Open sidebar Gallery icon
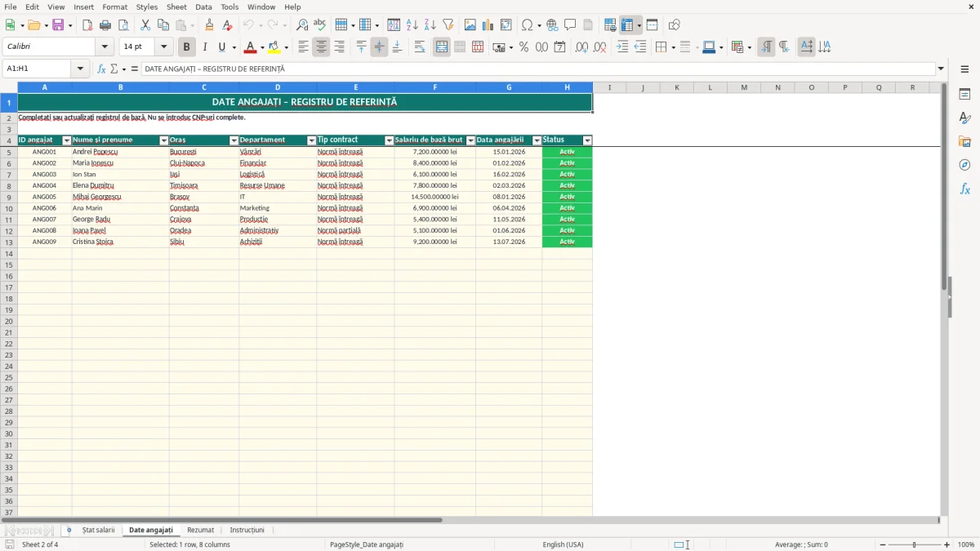 pyautogui.click(x=964, y=141)
